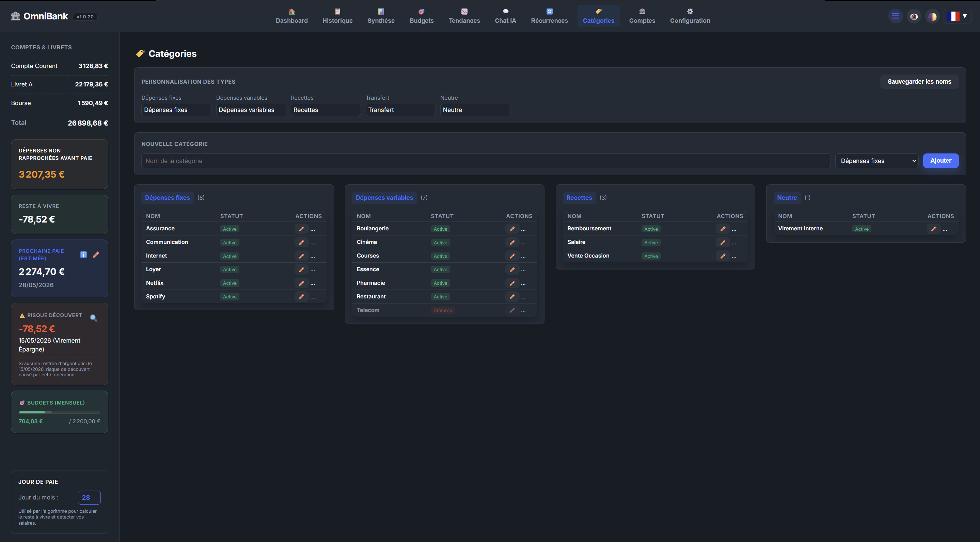The width and height of the screenshot is (980, 542).
Task: Click the edit pencil for Pharmacie
Action: tap(512, 283)
